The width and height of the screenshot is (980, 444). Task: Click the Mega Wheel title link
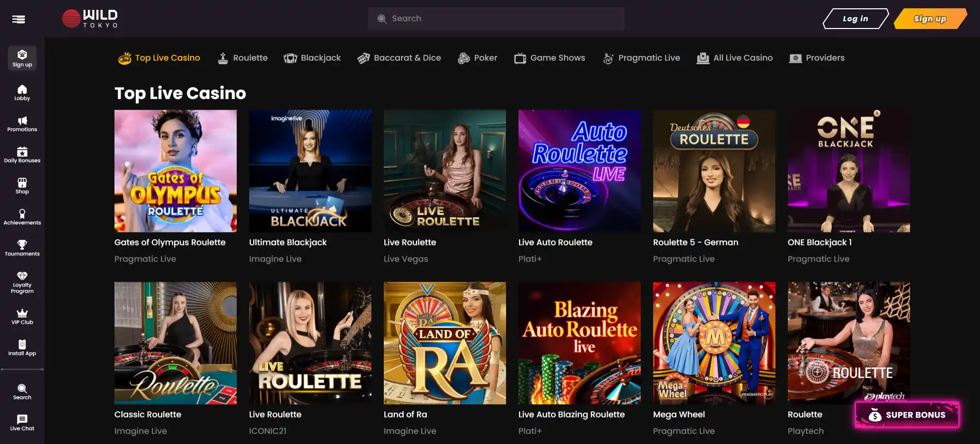pos(679,414)
